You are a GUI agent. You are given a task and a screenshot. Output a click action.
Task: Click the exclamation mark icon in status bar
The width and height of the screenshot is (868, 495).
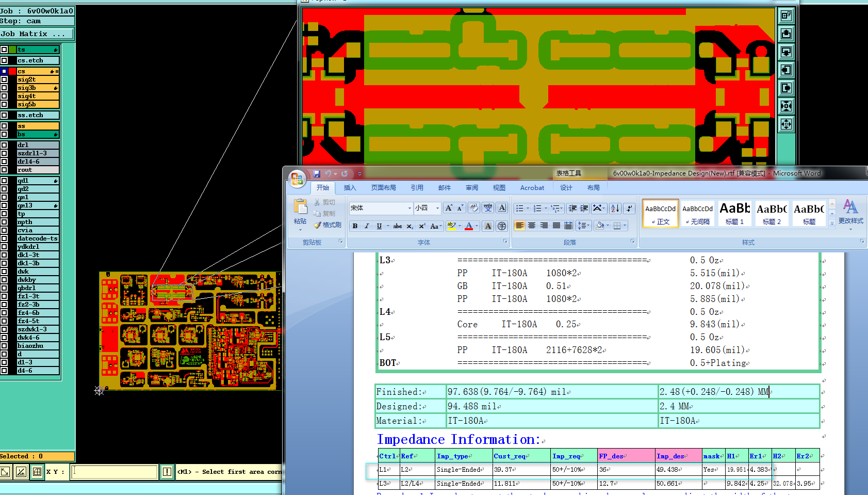(167, 471)
